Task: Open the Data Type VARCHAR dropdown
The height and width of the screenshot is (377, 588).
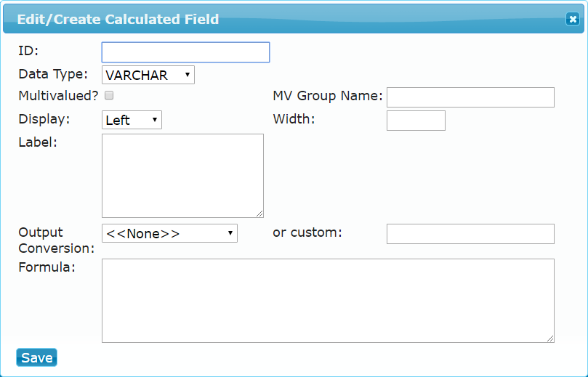Action: coord(148,75)
